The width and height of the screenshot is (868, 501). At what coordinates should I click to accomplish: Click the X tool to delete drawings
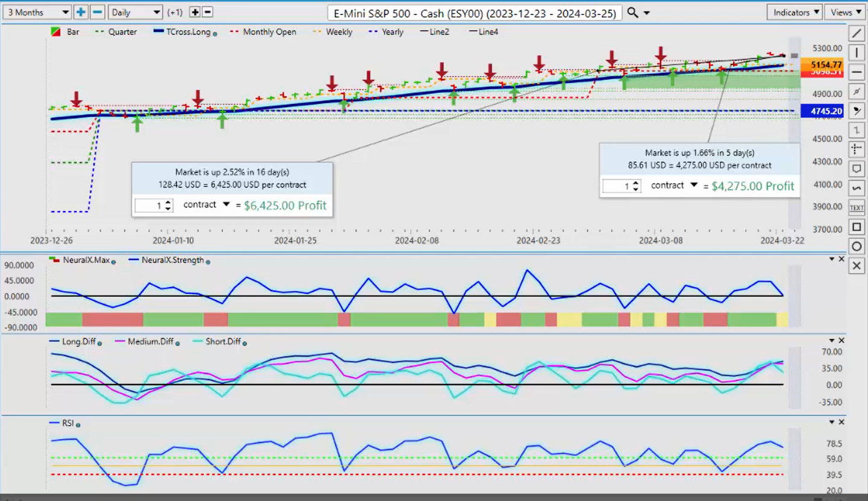pyautogui.click(x=857, y=265)
